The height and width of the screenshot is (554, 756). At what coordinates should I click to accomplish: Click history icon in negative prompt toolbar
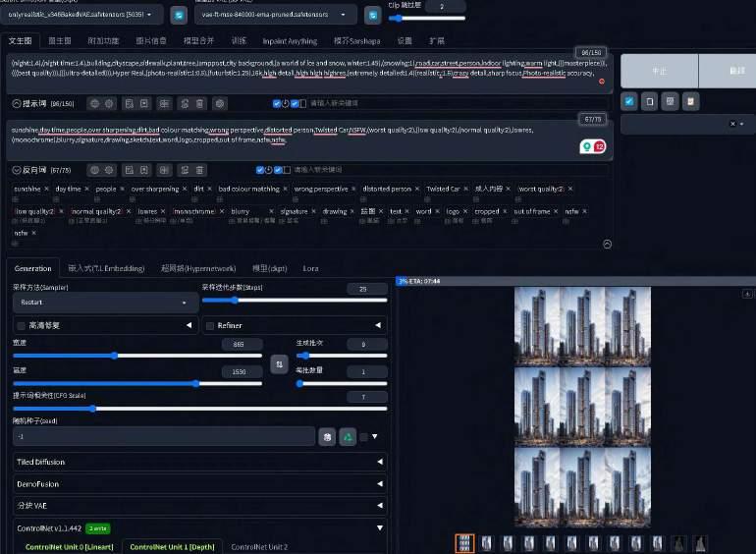(x=130, y=170)
